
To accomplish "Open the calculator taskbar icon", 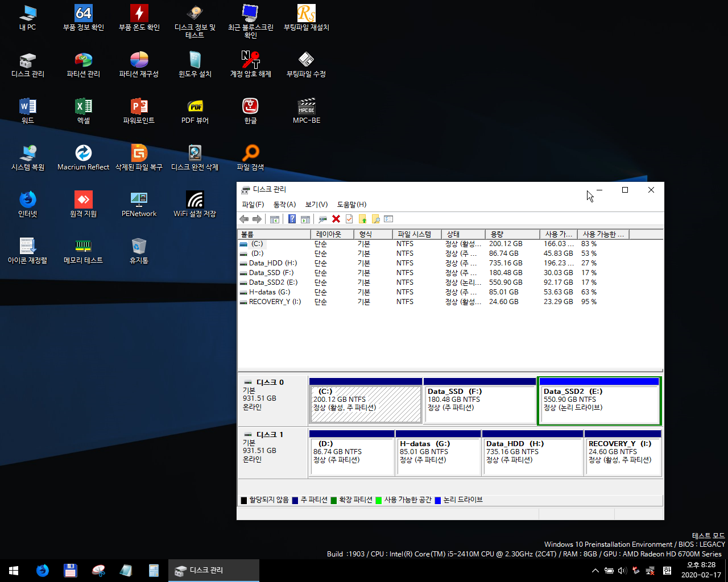I will tap(154, 571).
